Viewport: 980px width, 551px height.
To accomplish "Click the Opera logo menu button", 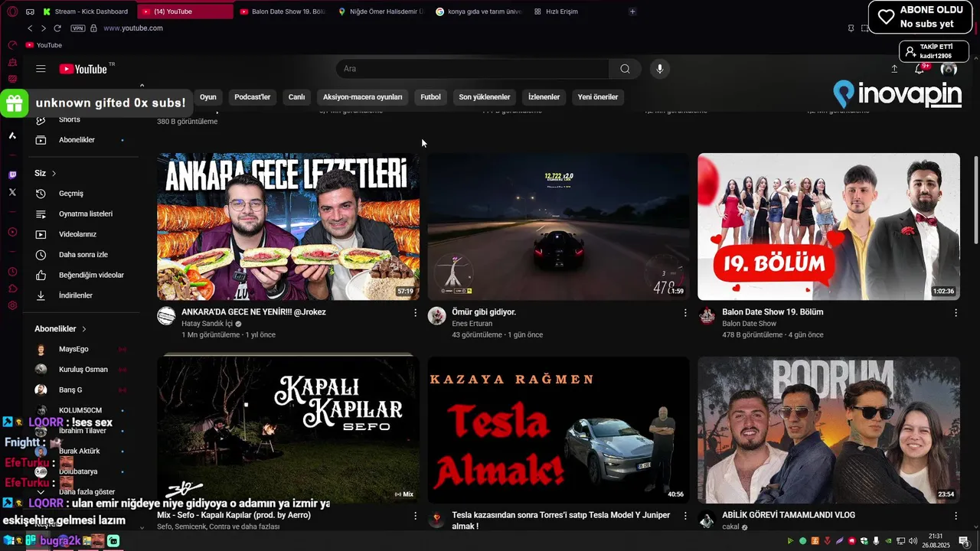I will pos(12,11).
